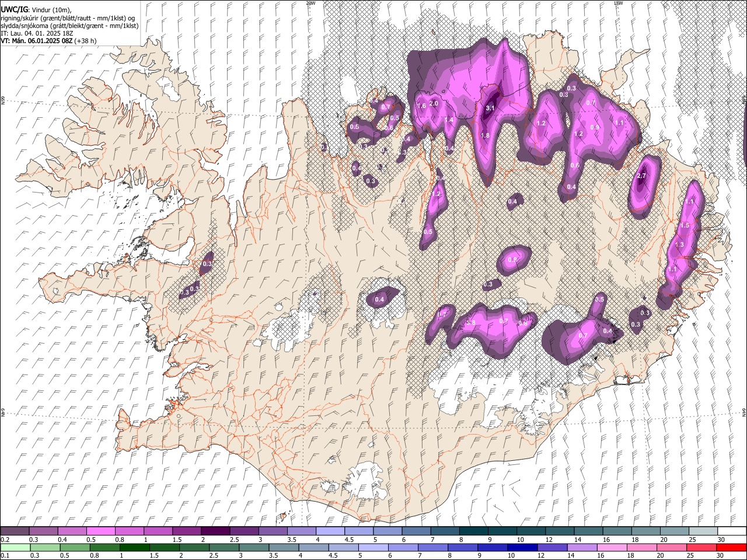Click the 3.1 precipitation value on the map

(490, 108)
